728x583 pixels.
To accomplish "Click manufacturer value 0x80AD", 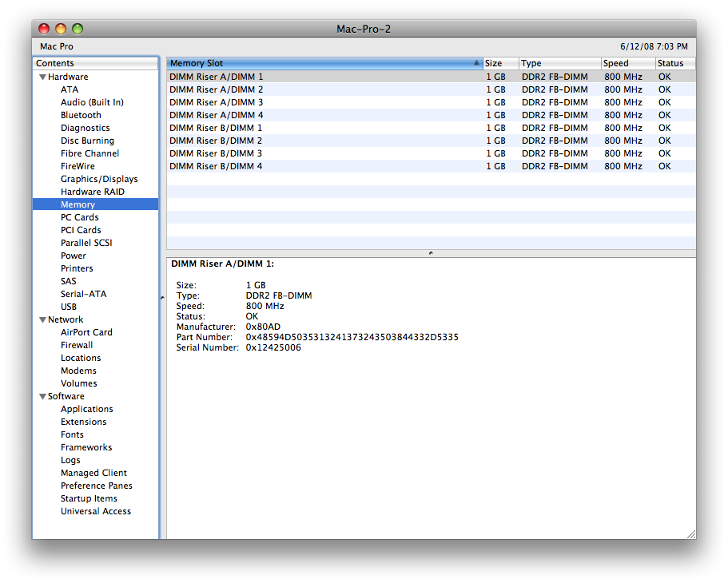I will point(263,327).
